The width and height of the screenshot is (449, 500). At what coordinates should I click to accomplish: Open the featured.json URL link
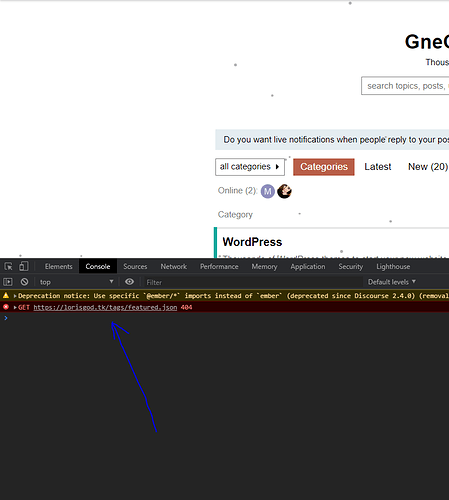coord(105,307)
